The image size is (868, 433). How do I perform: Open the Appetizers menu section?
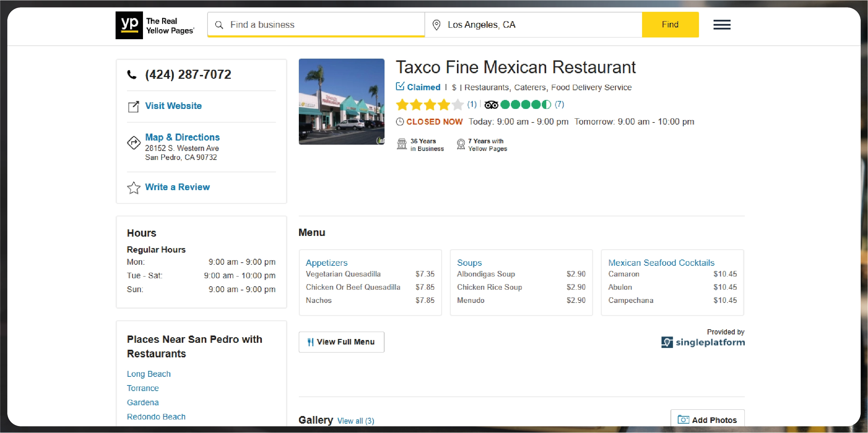click(326, 263)
